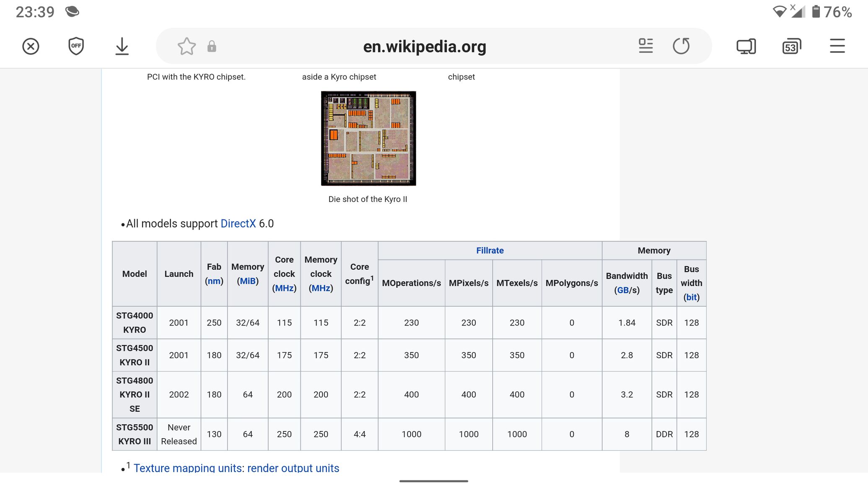This screenshot has width=868, height=488.
Task: Open downloads via the download arrow icon
Action: (x=122, y=46)
